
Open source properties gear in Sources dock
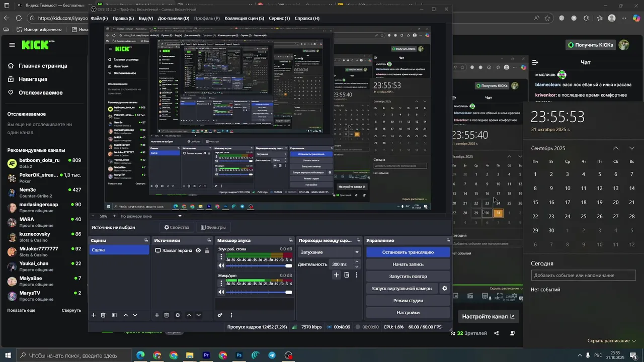point(178,315)
